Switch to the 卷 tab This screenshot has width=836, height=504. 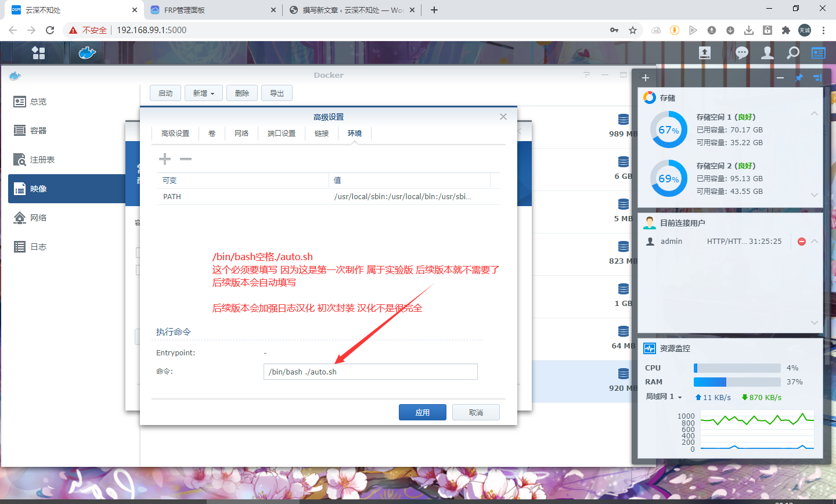tap(212, 134)
